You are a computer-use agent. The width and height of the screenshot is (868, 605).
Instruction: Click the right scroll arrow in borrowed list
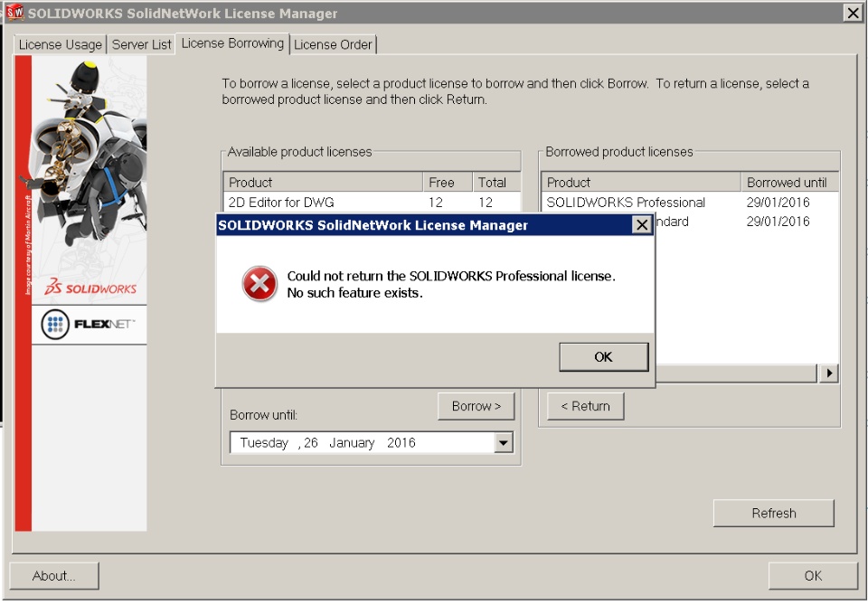(828, 373)
